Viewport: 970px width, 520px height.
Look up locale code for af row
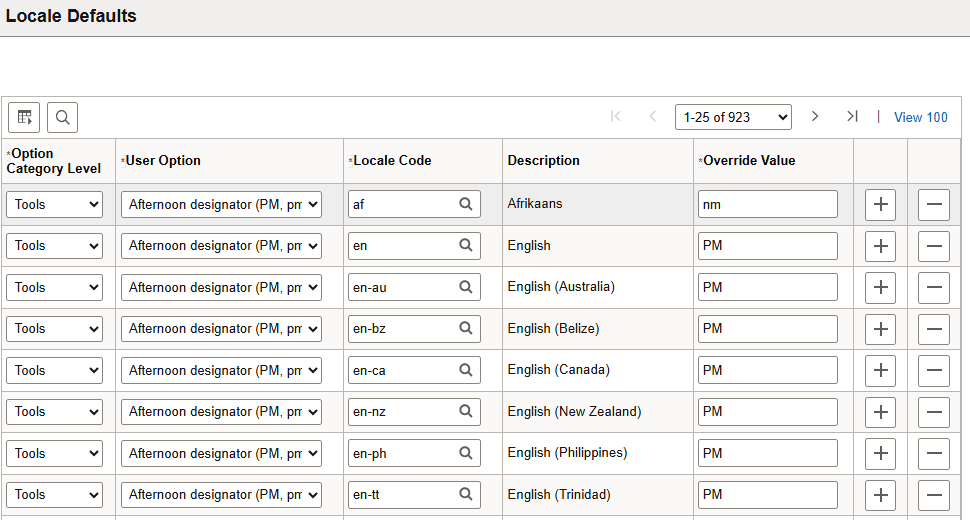[466, 204]
